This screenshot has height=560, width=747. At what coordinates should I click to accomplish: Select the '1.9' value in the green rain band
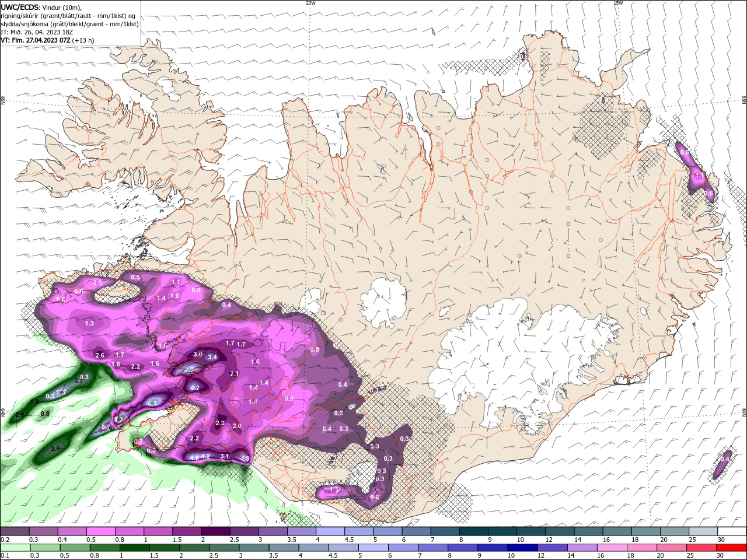(34, 401)
